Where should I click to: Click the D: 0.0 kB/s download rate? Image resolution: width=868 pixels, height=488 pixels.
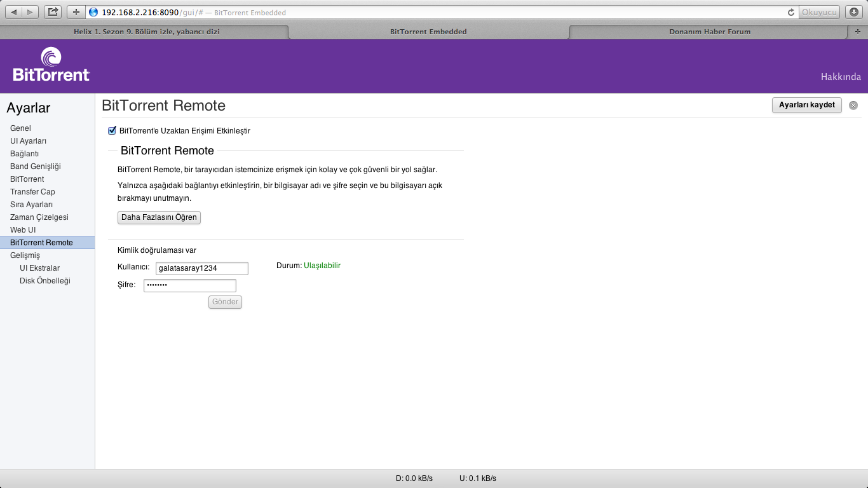click(414, 478)
